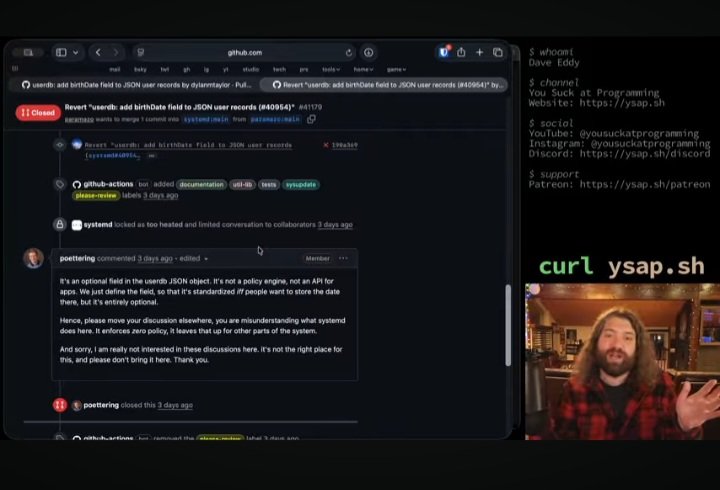Click the 'paramazo' author name under title
Viewport: 720px width, 490px height.
point(79,119)
